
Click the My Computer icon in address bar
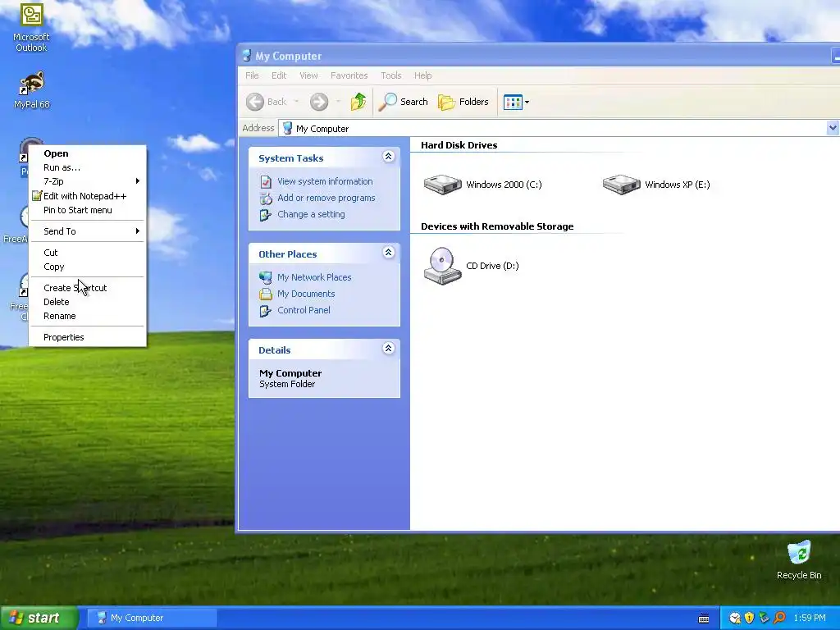(288, 129)
